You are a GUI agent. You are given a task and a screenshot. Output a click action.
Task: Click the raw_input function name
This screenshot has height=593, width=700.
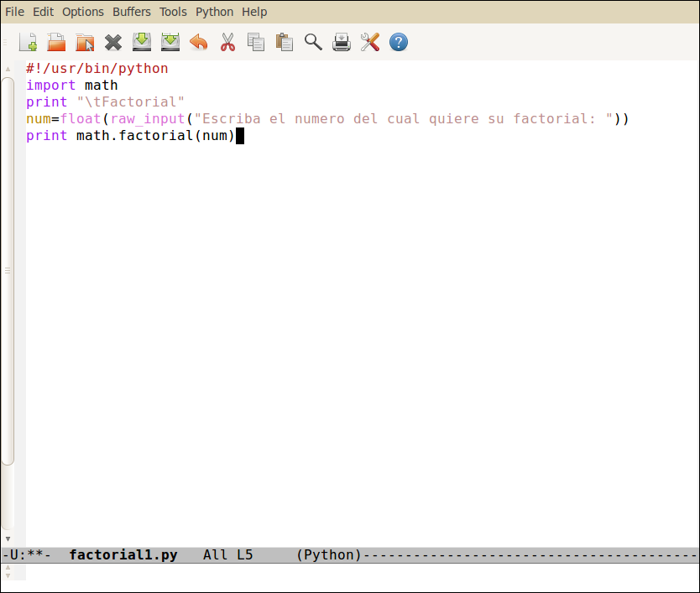148,119
